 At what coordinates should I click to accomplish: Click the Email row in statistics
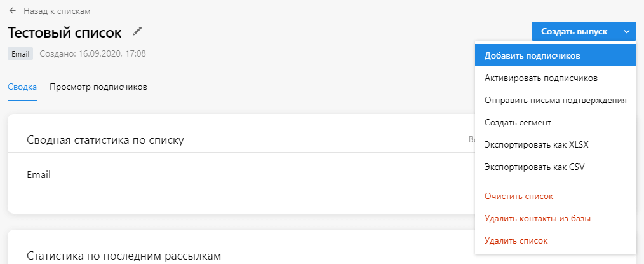(x=39, y=174)
